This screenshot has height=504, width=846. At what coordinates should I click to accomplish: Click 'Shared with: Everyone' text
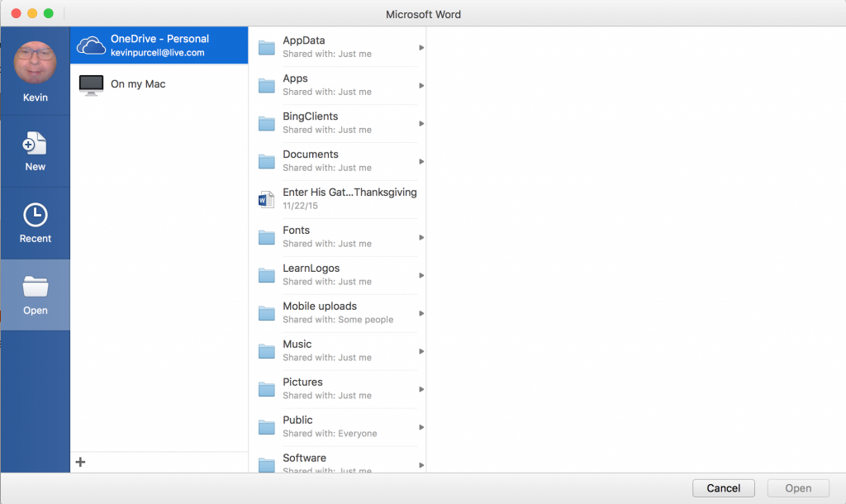pos(330,434)
